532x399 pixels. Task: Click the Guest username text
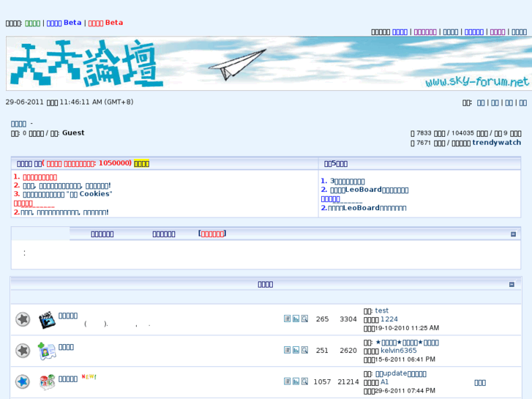pos(73,133)
